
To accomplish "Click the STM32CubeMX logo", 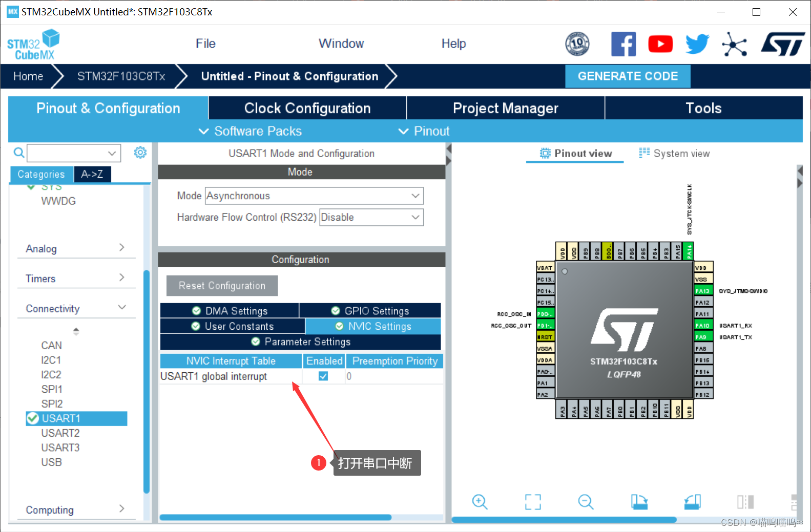I will click(x=33, y=45).
